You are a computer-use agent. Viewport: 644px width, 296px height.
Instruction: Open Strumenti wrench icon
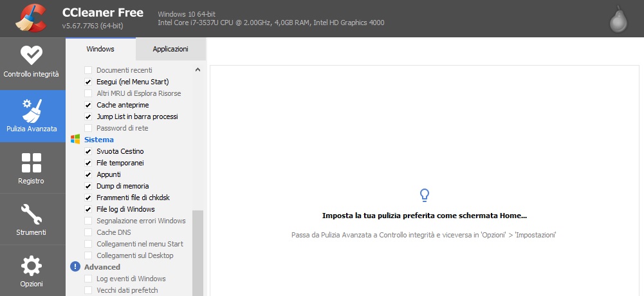coord(32,214)
